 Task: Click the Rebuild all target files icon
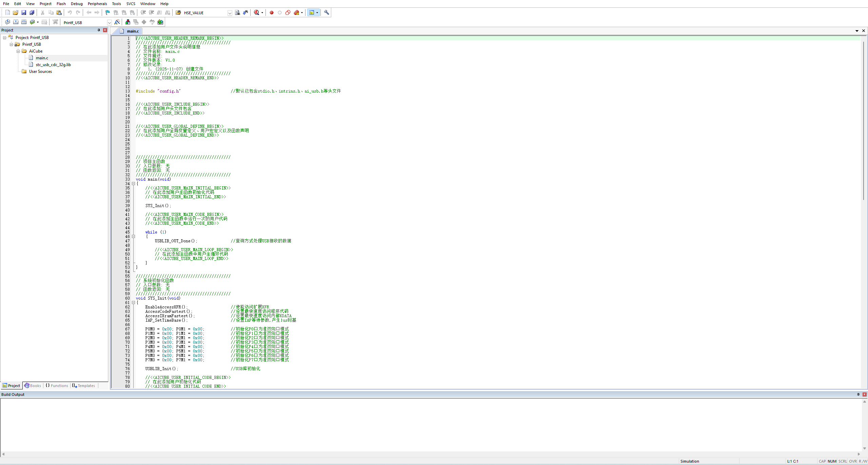tap(24, 22)
